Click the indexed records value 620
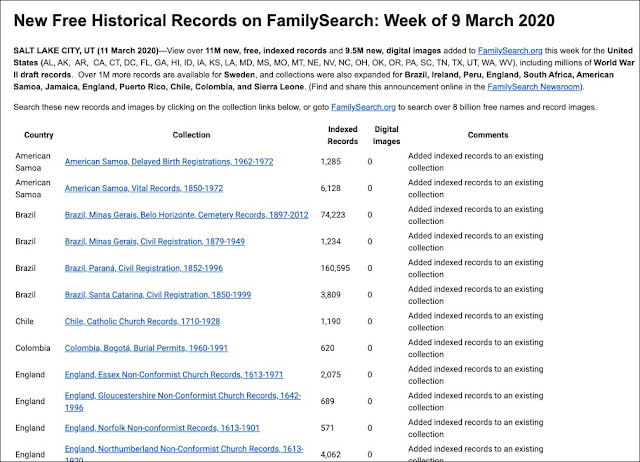 [327, 348]
